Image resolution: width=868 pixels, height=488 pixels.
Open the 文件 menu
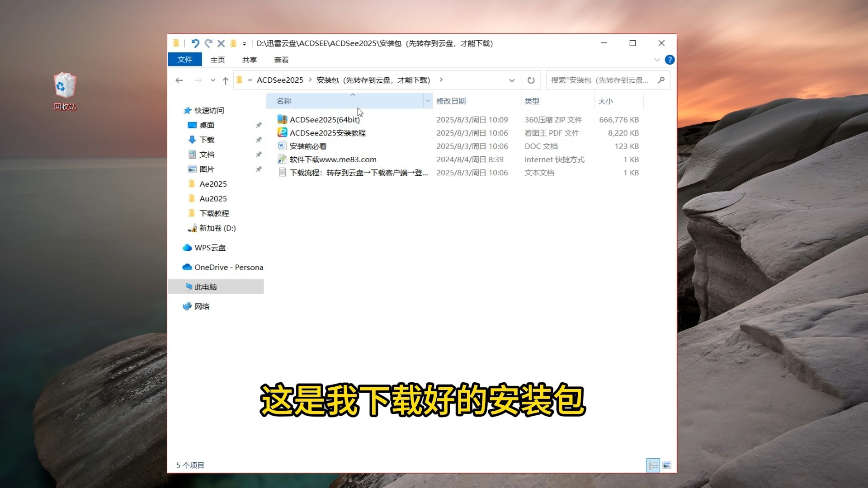(x=184, y=59)
